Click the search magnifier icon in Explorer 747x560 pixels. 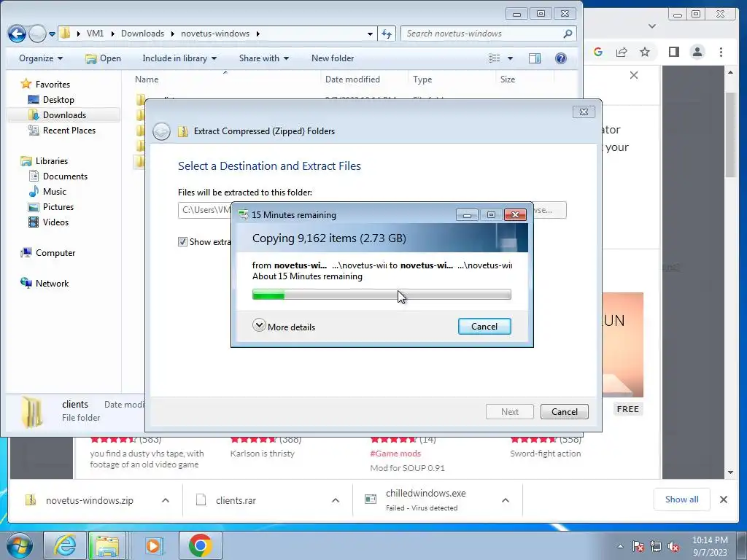click(x=568, y=34)
